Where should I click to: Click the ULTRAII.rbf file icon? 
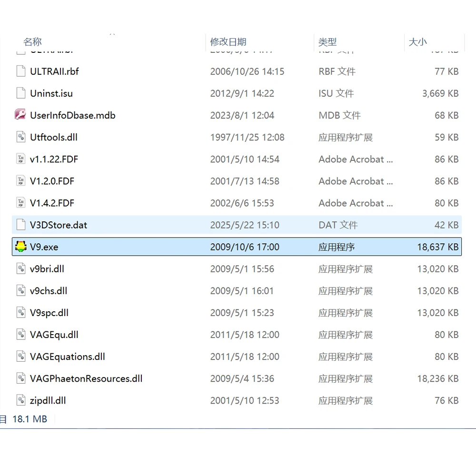(x=20, y=71)
